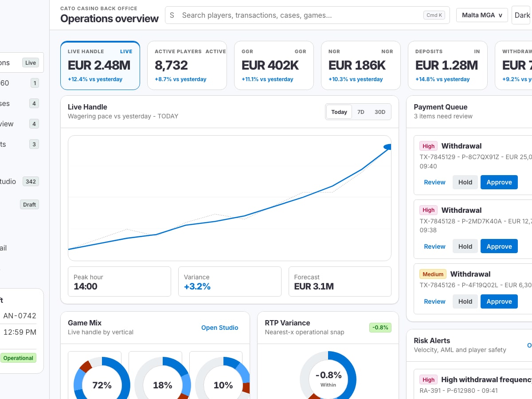Image resolution: width=532 pixels, height=399 pixels.
Task: Review withdrawal TX-7845126
Action: 434,301
